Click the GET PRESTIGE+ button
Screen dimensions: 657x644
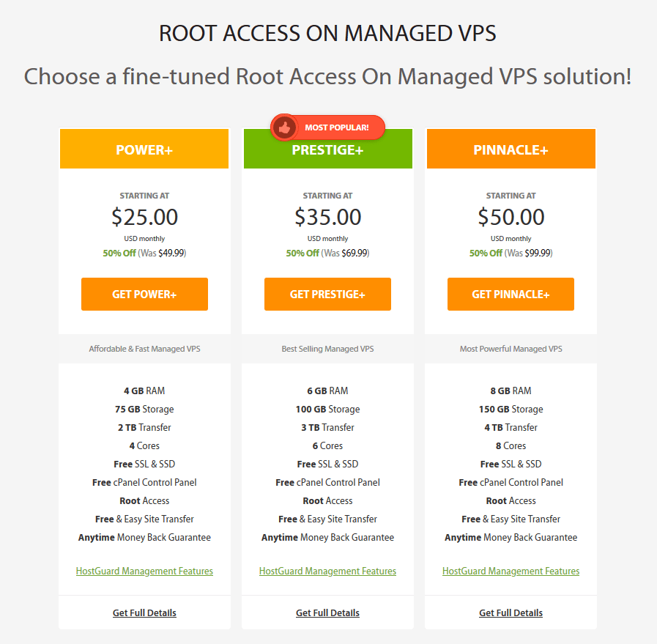(x=327, y=294)
